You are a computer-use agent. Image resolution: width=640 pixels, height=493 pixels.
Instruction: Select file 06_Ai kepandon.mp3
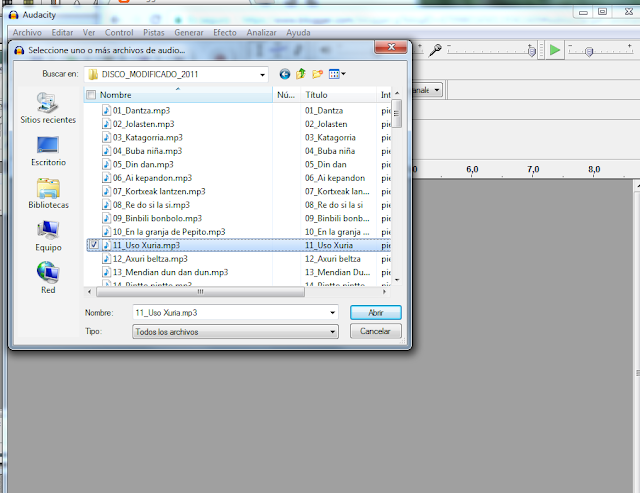coord(152,178)
